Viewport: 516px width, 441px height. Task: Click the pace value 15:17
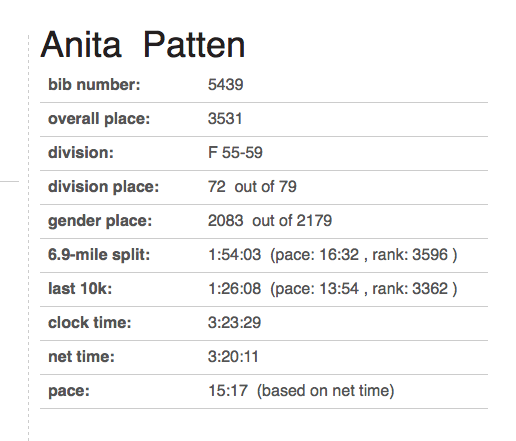(228, 391)
